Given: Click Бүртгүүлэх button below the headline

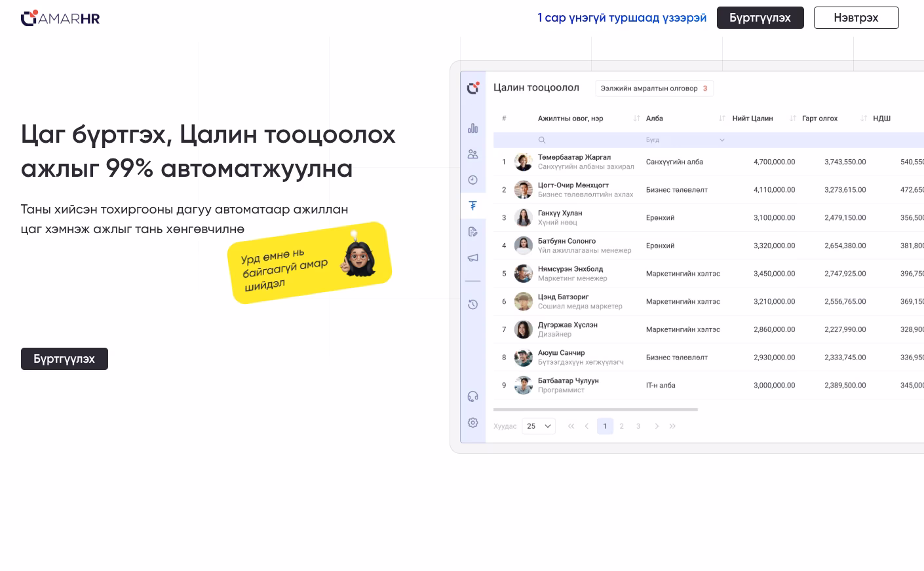Looking at the screenshot, I should tap(64, 359).
